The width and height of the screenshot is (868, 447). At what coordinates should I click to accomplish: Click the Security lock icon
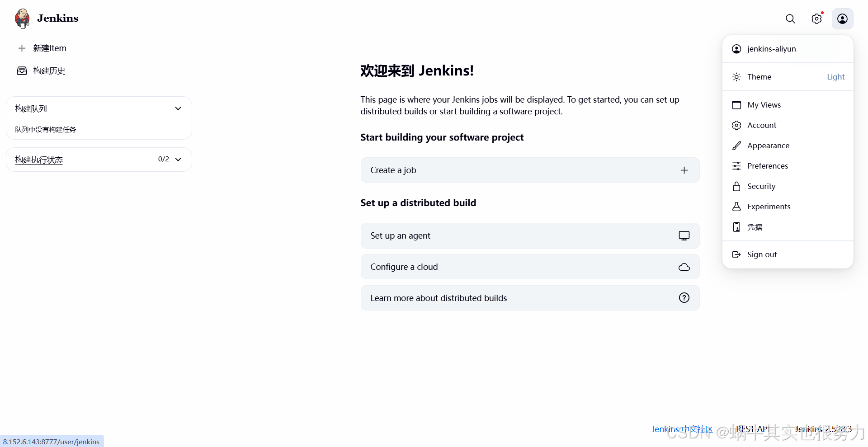(736, 186)
